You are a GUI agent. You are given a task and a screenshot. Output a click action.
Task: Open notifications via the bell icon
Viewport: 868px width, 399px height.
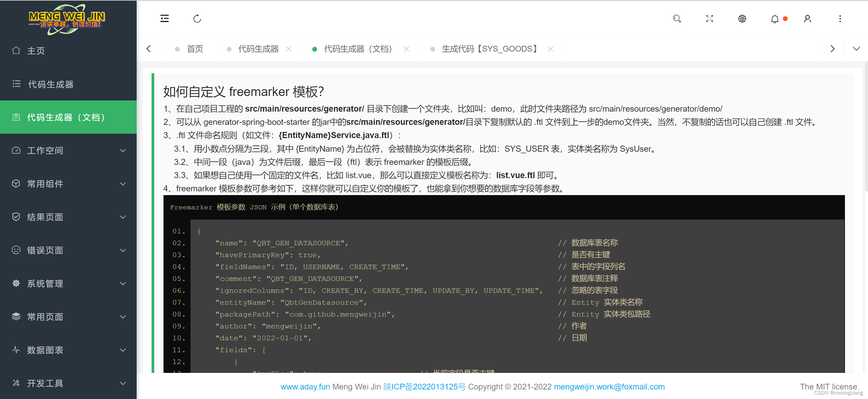tap(775, 19)
